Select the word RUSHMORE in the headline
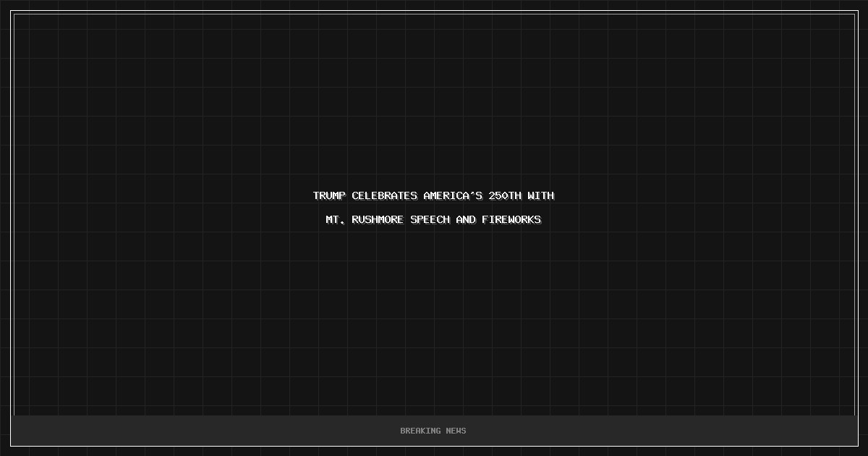Image resolution: width=868 pixels, height=456 pixels. point(378,219)
